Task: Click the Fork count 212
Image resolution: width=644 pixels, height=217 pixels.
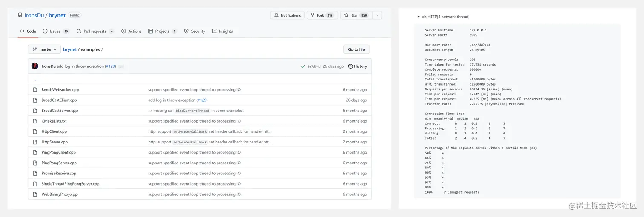Action: tap(330, 15)
